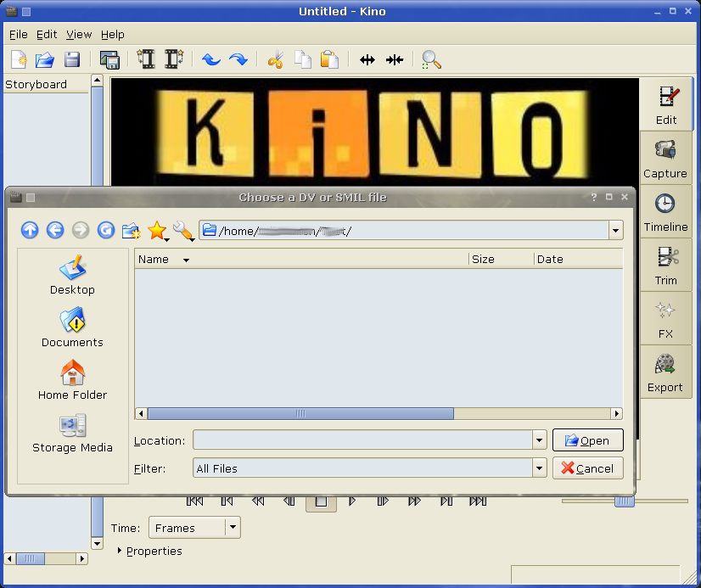Click Insert file before icon in toolbar

pos(146,59)
